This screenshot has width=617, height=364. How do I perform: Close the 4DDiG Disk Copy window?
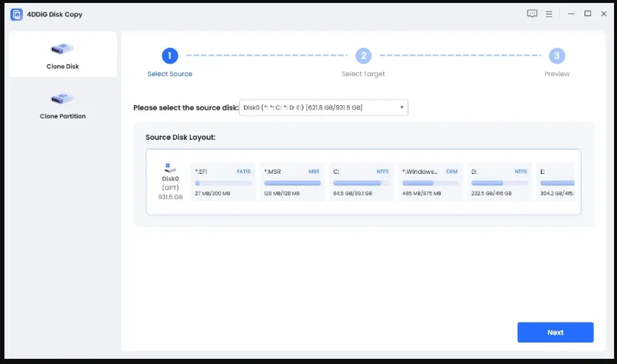(604, 14)
